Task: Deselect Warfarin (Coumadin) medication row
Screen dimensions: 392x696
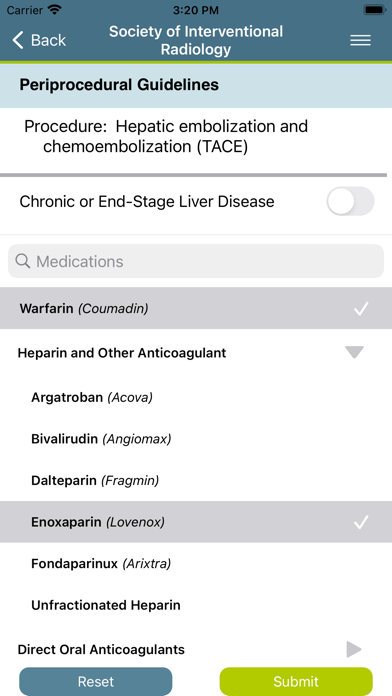Action: pyautogui.click(x=196, y=308)
